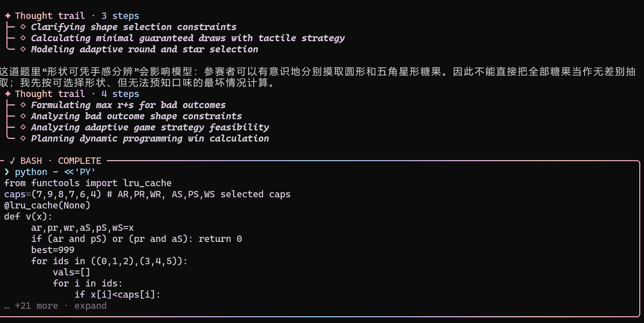Click the Chinese explanation paragraph text

tap(318, 77)
